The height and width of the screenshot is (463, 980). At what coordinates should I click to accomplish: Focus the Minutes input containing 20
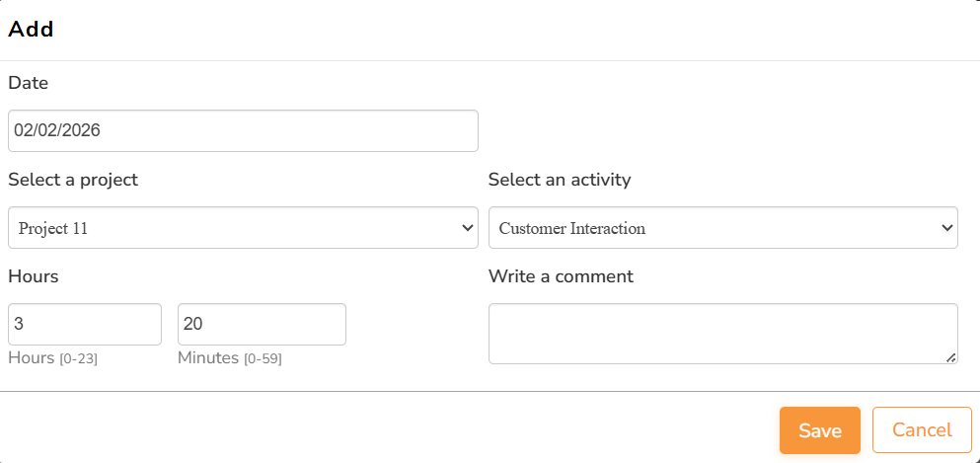262,324
